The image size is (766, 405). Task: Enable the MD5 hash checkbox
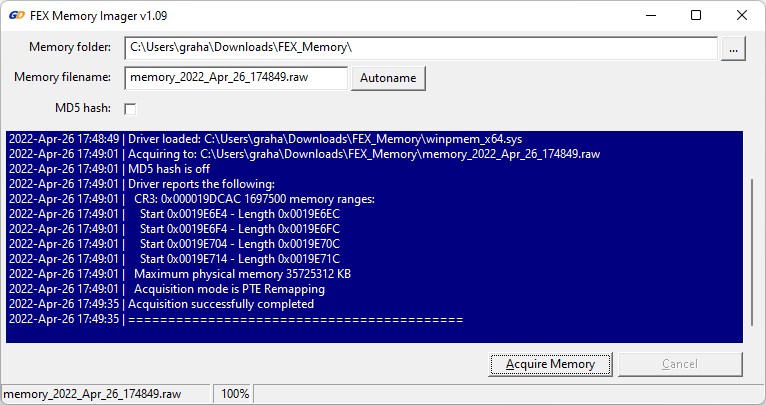pyautogui.click(x=130, y=108)
